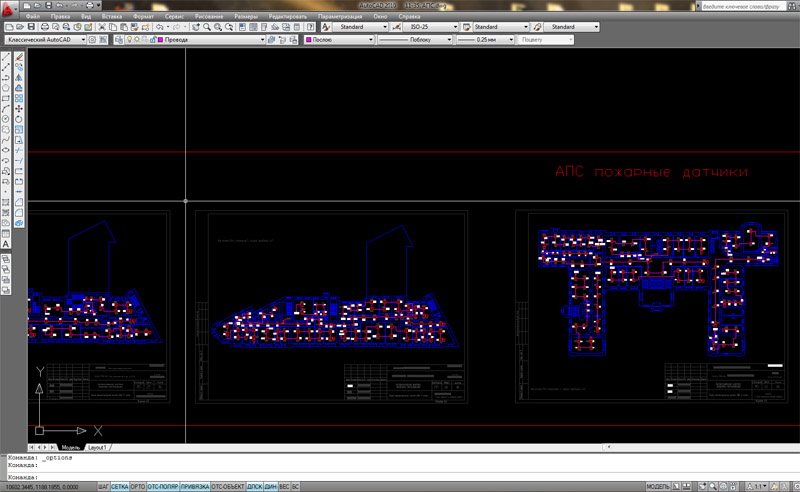Toggle ДИН dynamic input

point(270,487)
